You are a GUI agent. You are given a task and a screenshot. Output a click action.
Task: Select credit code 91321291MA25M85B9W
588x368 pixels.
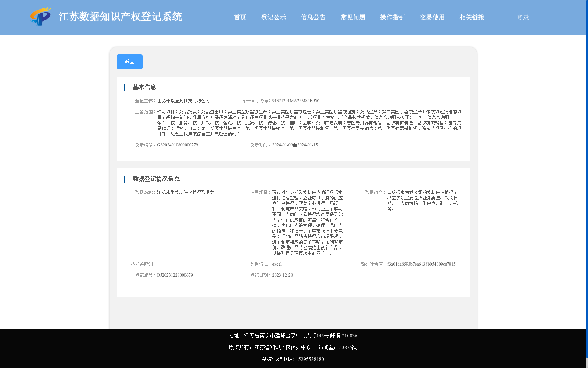click(x=295, y=101)
